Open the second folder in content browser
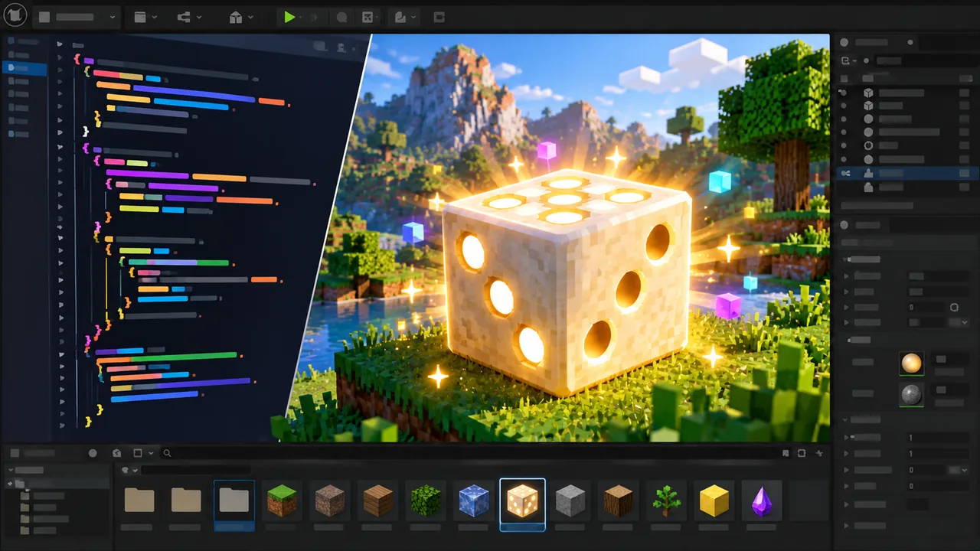Viewport: 980px width, 551px height. [x=186, y=500]
